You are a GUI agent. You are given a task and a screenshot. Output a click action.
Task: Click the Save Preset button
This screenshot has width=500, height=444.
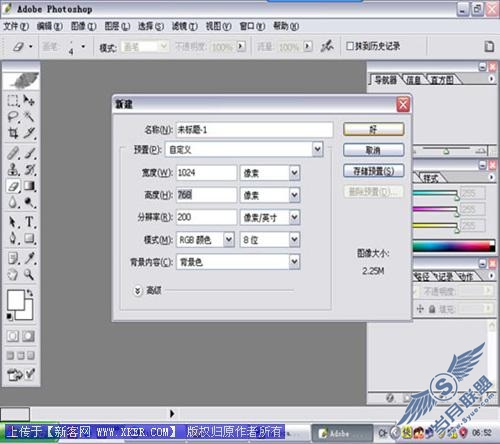[373, 171]
